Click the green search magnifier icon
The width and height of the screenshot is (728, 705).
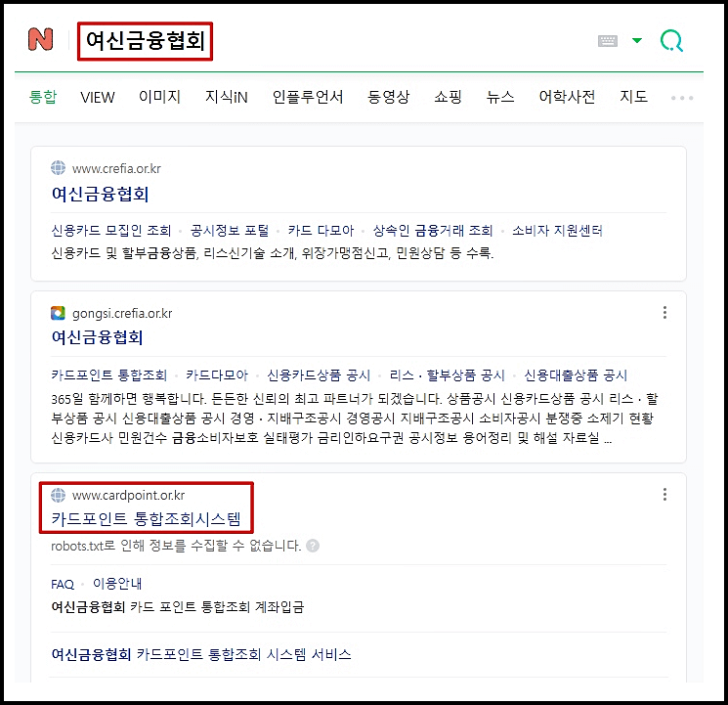(671, 40)
